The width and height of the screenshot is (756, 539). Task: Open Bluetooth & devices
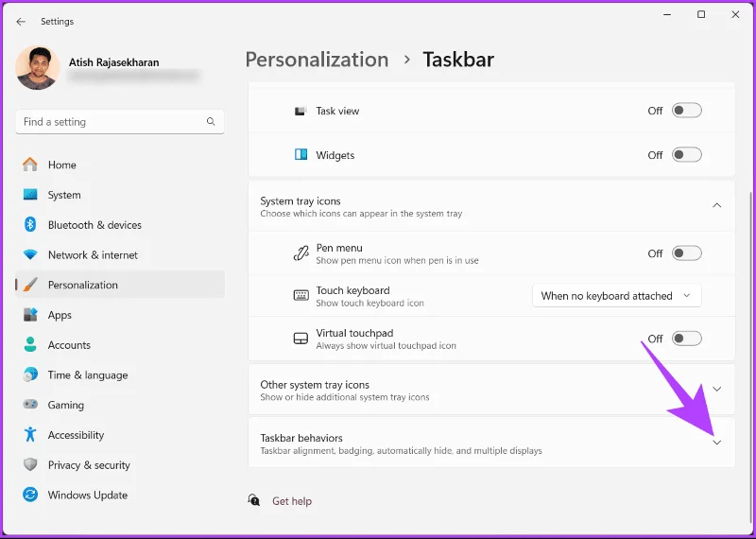(x=120, y=224)
